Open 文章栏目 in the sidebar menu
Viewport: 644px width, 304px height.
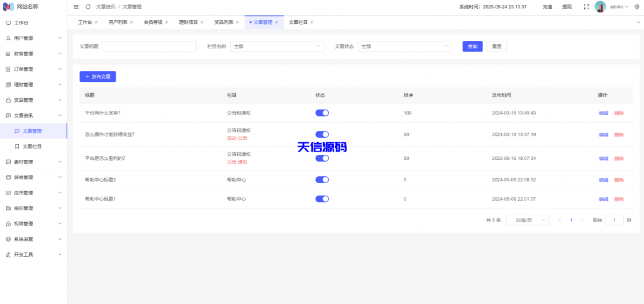tap(32, 146)
